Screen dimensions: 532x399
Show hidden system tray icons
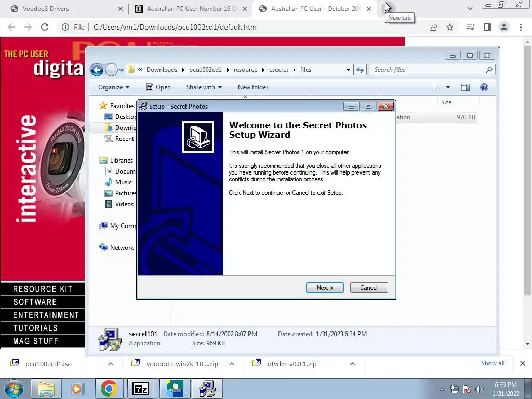point(442,389)
